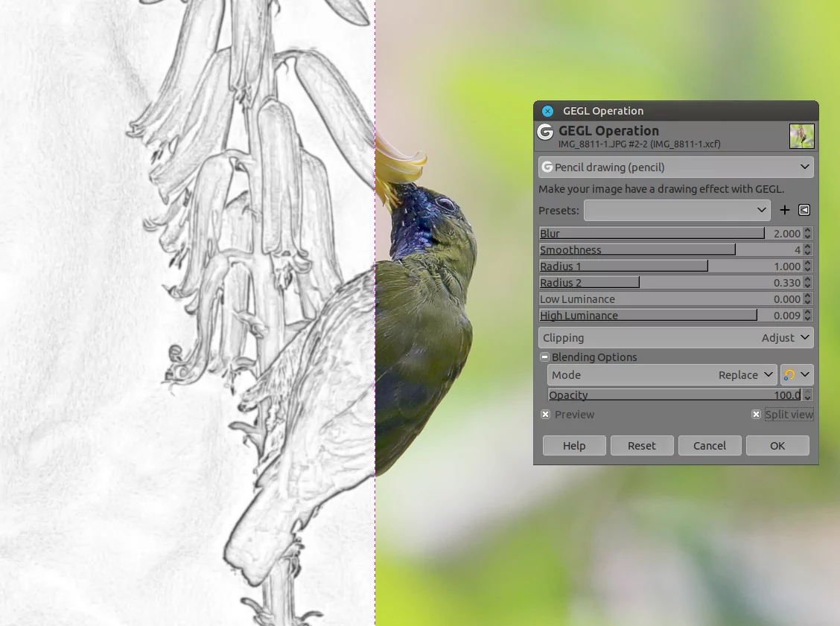Click the Radius 2 value stepper arrows
The image size is (840, 626).
808,283
